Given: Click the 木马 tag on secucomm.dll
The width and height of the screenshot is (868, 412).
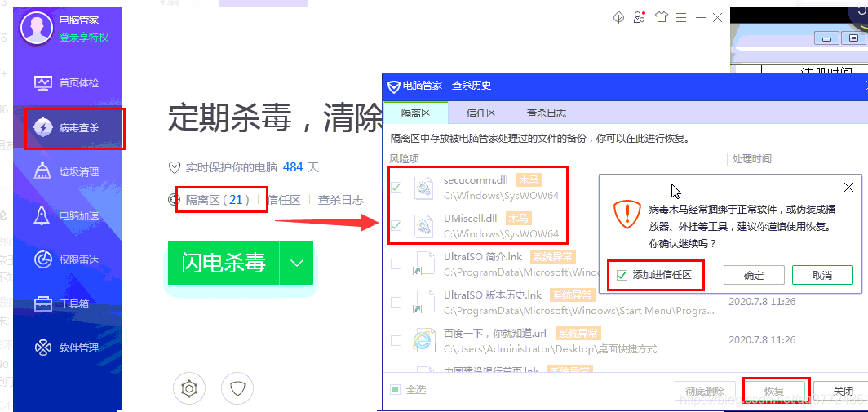Looking at the screenshot, I should (x=529, y=180).
